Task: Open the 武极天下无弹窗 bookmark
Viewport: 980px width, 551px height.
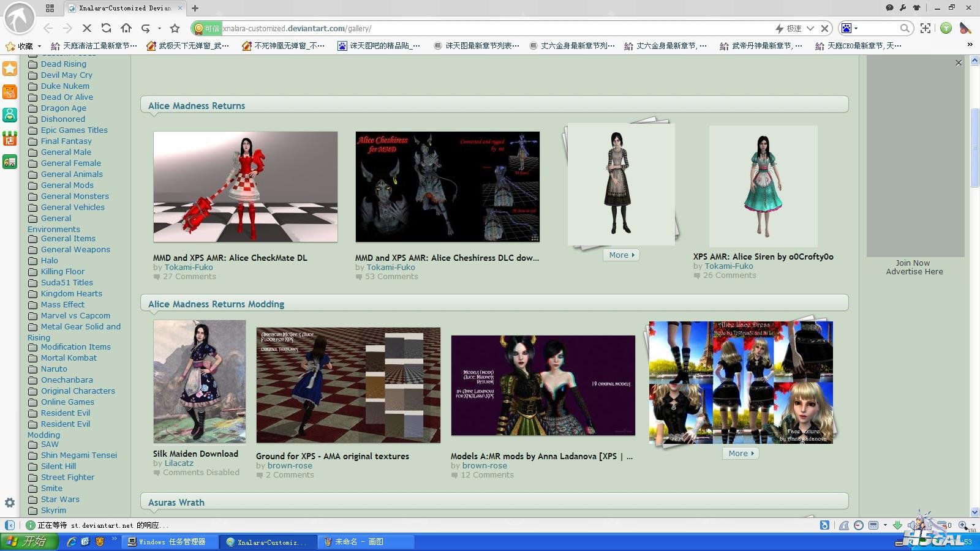Action: [x=187, y=46]
